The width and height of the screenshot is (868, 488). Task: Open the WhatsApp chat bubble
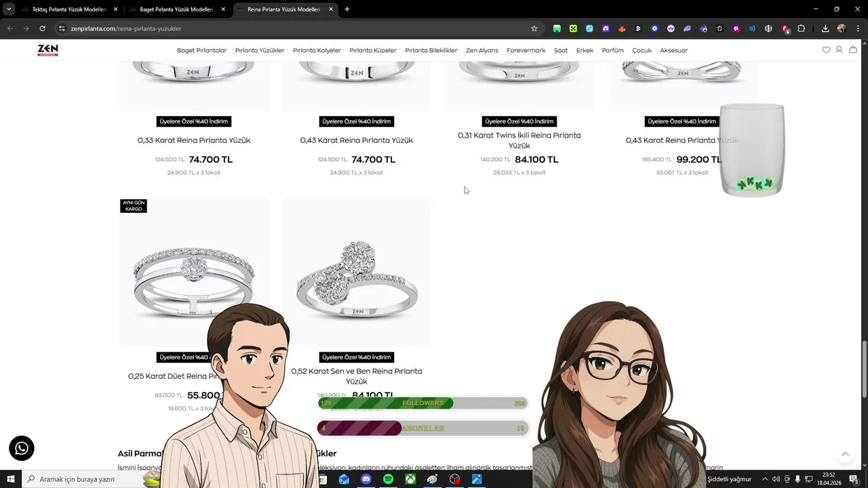(22, 448)
